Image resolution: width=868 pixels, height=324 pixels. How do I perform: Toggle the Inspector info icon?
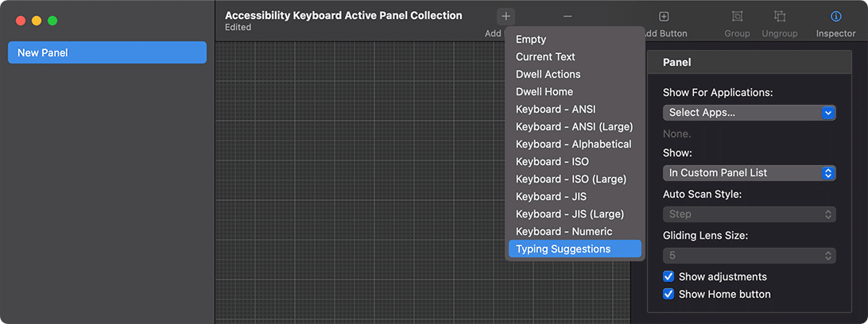(x=835, y=17)
